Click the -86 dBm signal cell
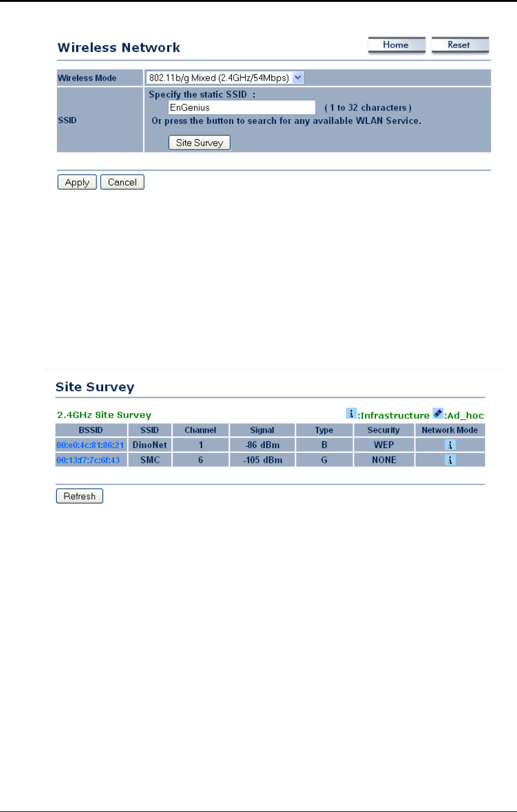 point(262,445)
